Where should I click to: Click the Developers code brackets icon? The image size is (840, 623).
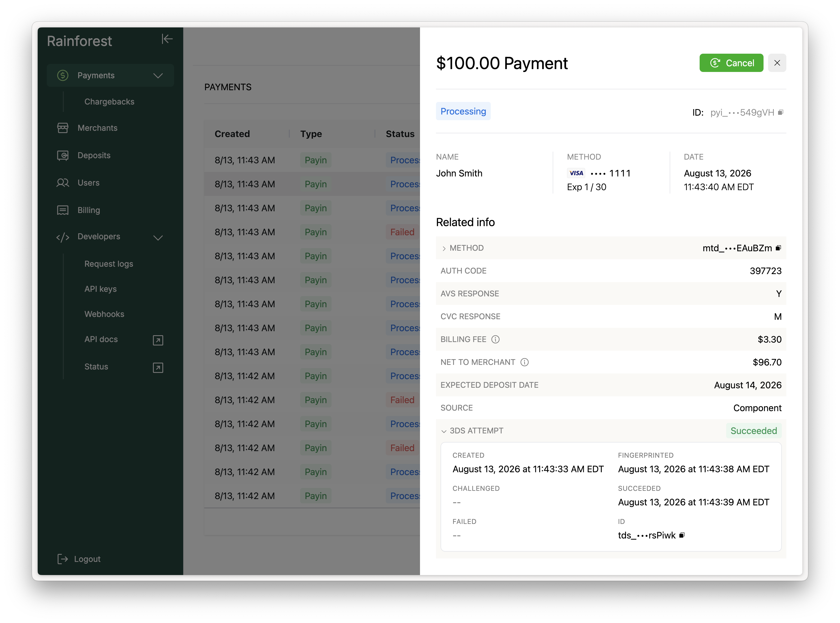click(x=62, y=237)
